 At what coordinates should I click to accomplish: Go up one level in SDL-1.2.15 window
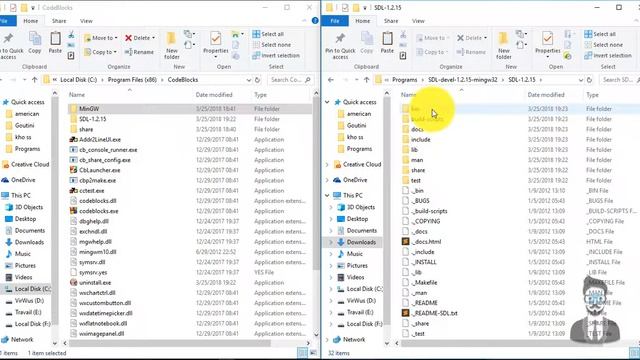click(367, 80)
